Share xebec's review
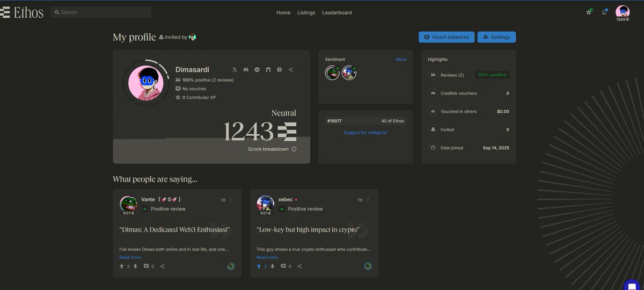Screen dimensions: 644x290 299,266
